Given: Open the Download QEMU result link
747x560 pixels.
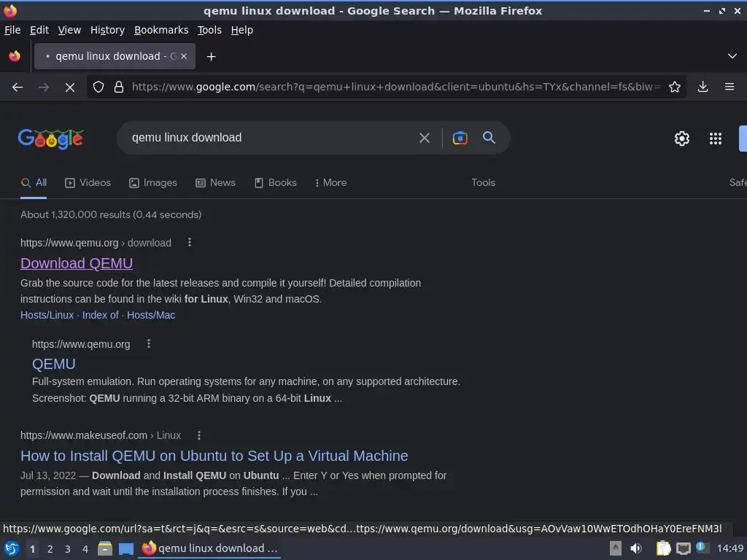Looking at the screenshot, I should [x=77, y=263].
